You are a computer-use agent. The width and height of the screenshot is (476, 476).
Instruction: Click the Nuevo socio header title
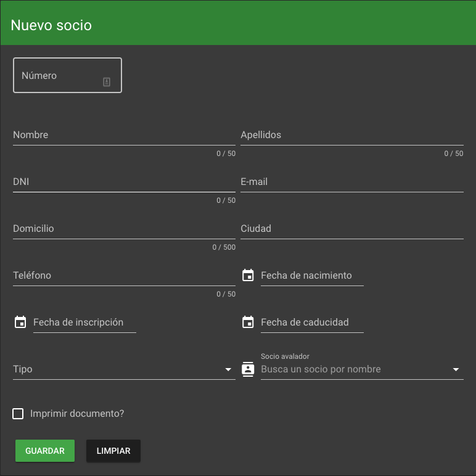point(51,25)
